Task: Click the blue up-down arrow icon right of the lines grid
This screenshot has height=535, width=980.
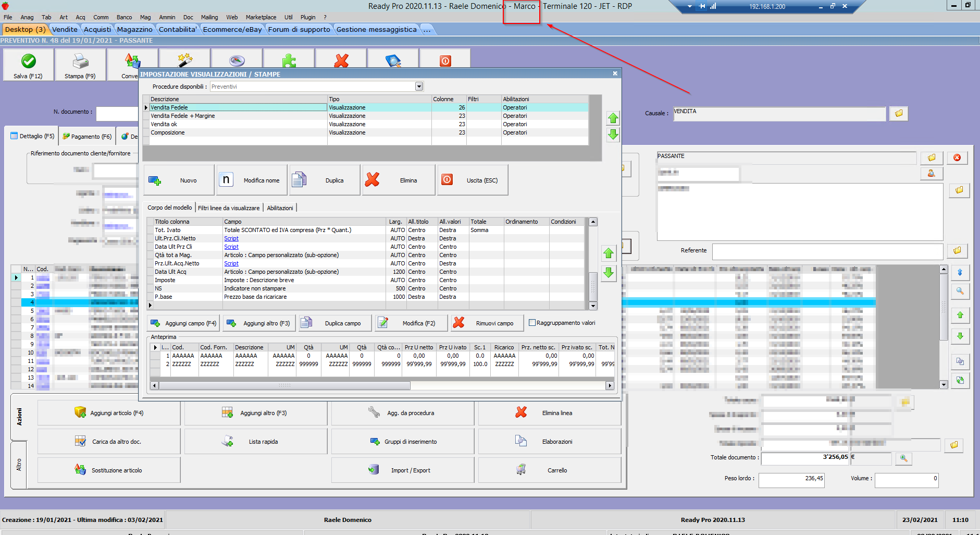Action: pyautogui.click(x=960, y=272)
